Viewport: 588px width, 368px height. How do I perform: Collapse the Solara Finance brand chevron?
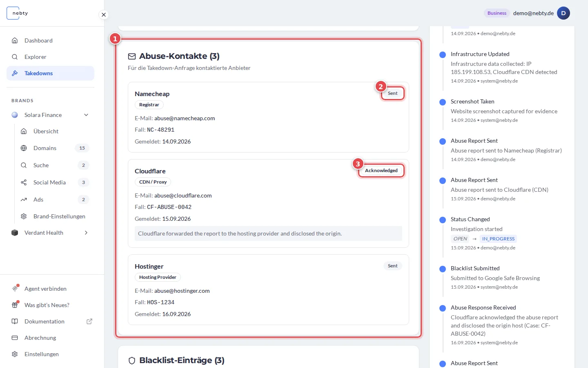coord(86,115)
